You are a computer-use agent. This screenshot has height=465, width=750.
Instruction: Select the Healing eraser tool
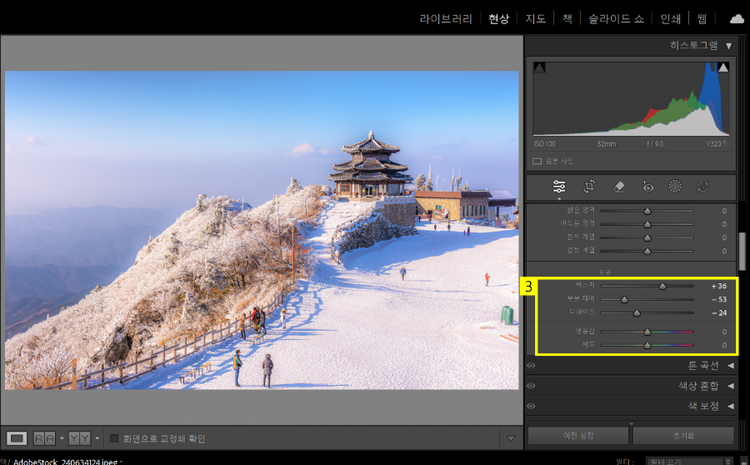click(619, 187)
